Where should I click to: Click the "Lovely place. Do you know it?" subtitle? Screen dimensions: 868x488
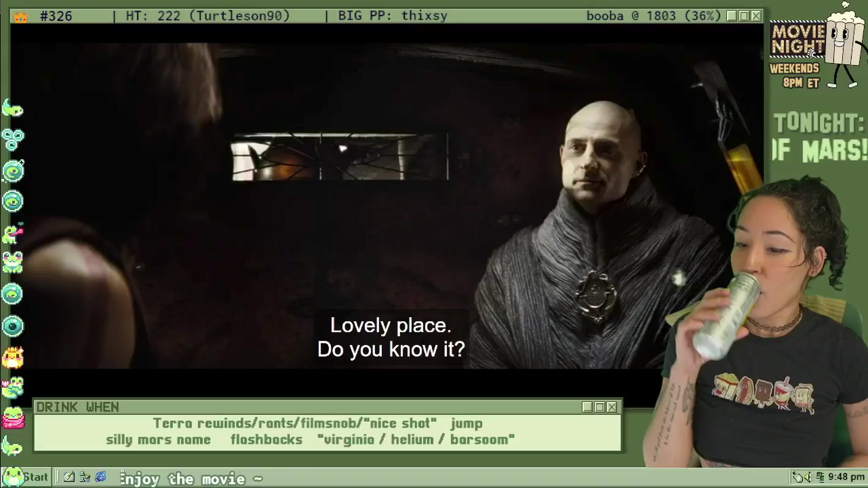click(x=391, y=338)
